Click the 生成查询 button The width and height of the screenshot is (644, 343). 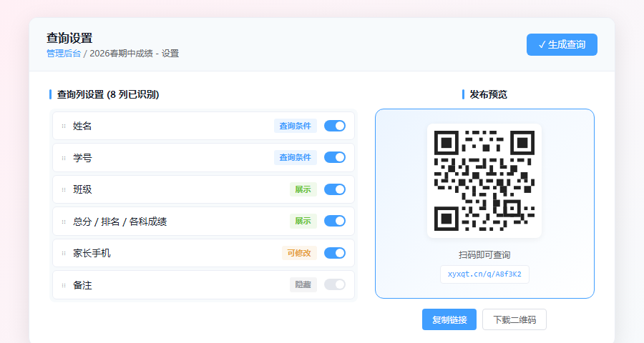[562, 45]
